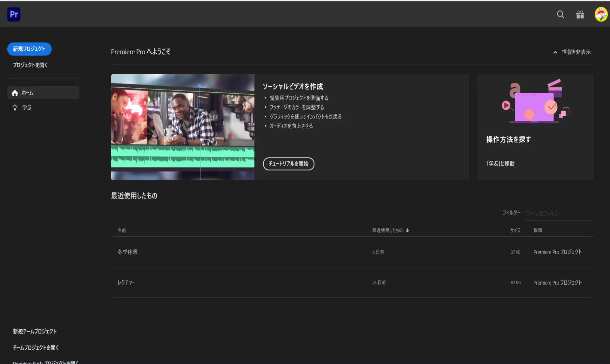Image resolution: width=610 pixels, height=364 pixels.
Task: Click Premiere Pro プロジェクト type in レクチャー row
Action: pyautogui.click(x=558, y=282)
